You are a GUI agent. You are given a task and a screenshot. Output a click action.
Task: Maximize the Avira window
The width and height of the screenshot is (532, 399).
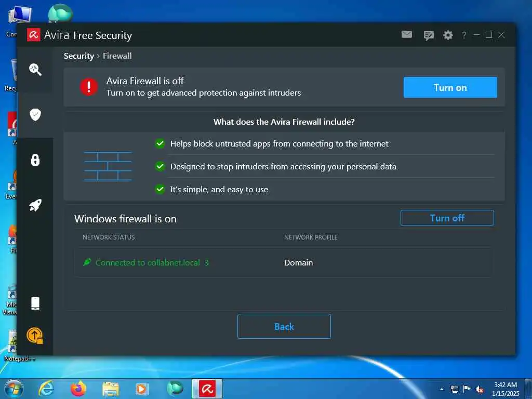pyautogui.click(x=489, y=35)
